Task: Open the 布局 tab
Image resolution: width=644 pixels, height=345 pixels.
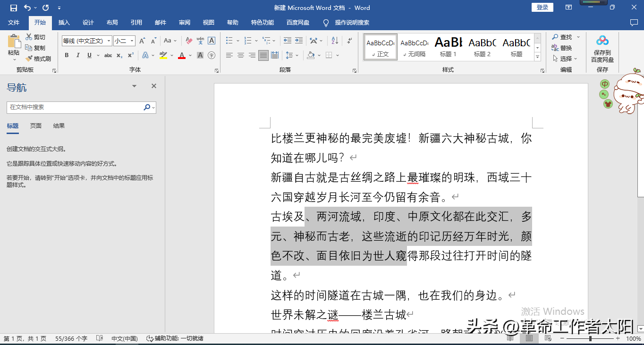Action: coord(112,23)
